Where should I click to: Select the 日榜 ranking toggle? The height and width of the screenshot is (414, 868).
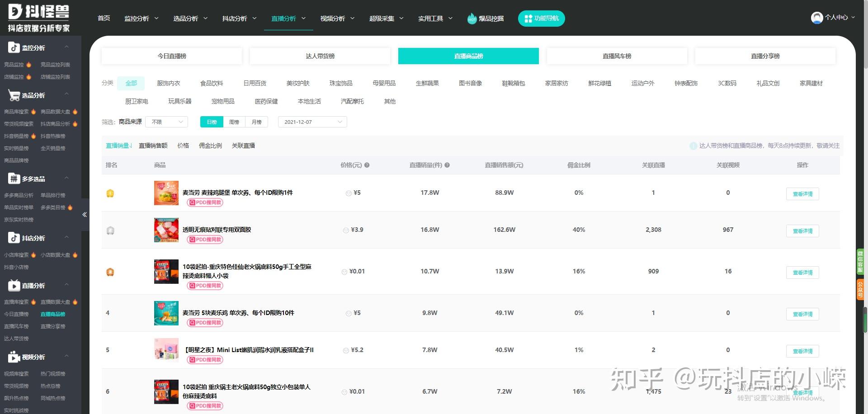click(x=212, y=122)
